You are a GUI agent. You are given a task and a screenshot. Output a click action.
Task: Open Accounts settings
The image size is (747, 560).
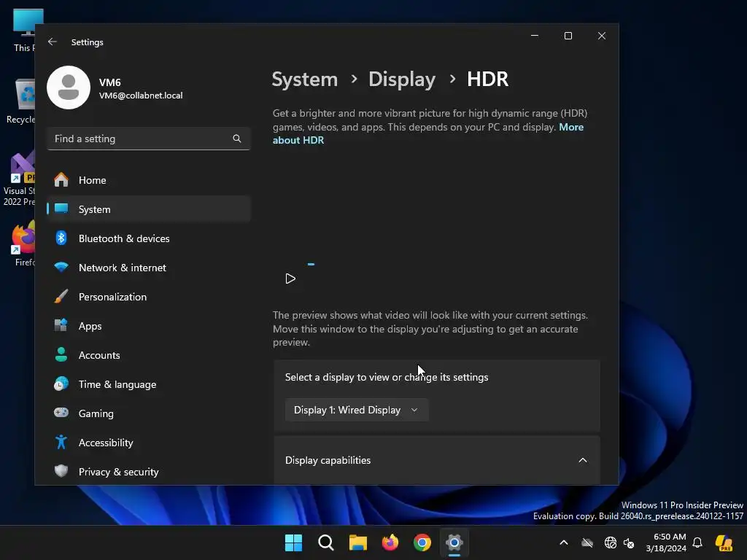tap(149, 355)
